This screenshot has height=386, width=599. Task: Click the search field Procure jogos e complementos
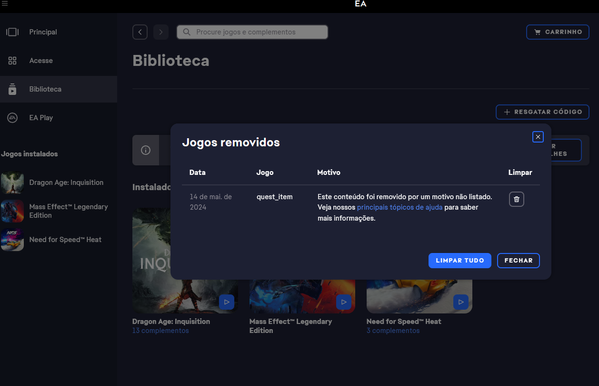click(252, 32)
